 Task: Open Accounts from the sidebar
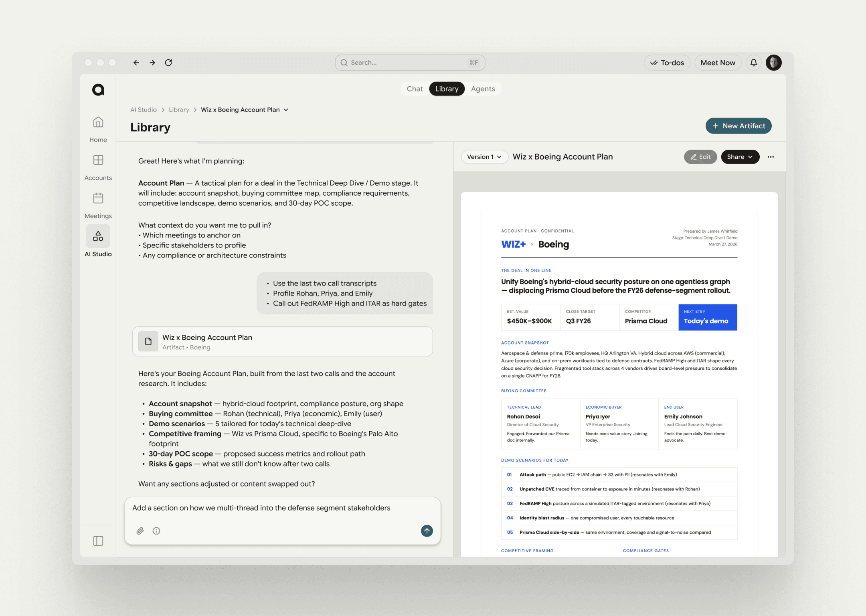click(98, 167)
